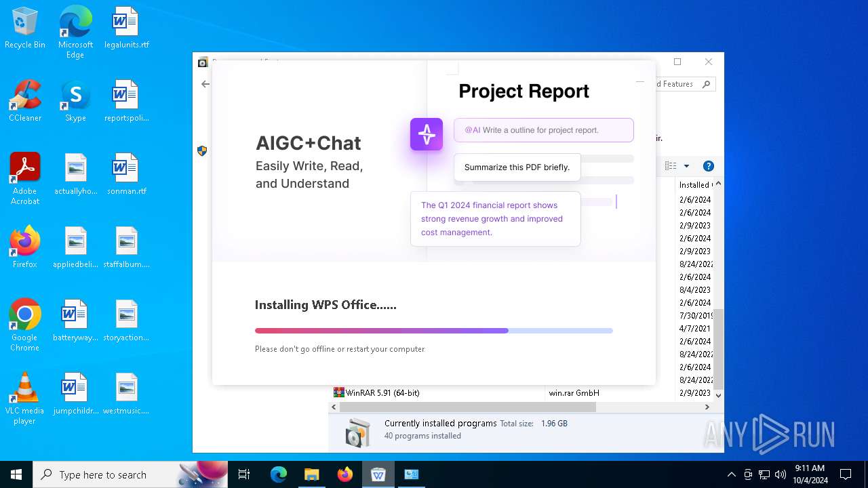Launch Microsoft Edge from desktop shortcut
Viewport: 868px width, 488px height.
75,33
